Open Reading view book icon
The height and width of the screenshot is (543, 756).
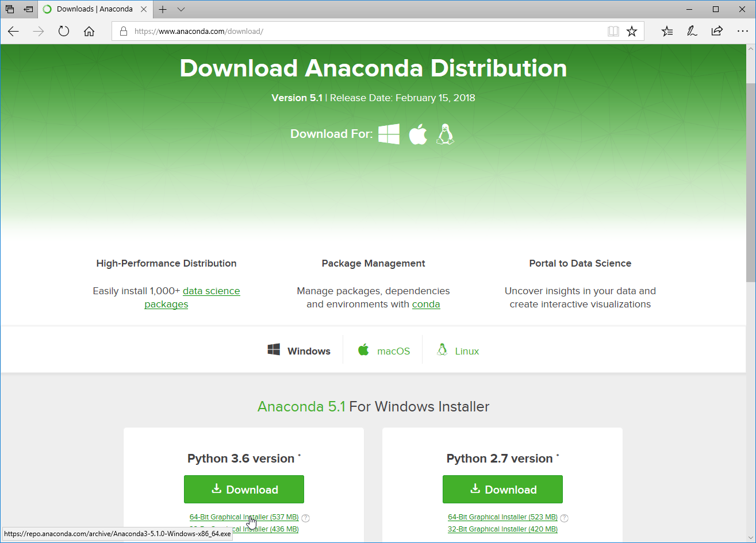[x=613, y=31]
